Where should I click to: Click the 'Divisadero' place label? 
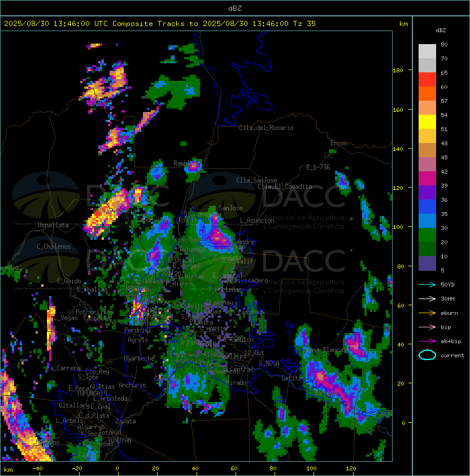pyautogui.click(x=251, y=280)
